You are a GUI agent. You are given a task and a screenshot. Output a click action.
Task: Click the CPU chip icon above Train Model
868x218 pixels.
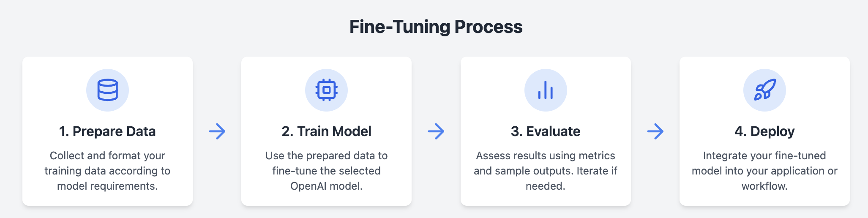click(x=326, y=90)
